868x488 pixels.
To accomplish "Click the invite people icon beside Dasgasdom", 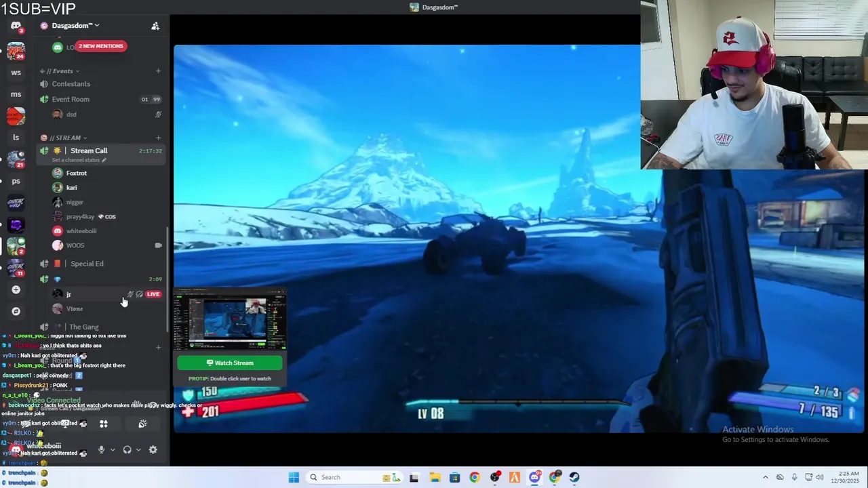I will (155, 26).
